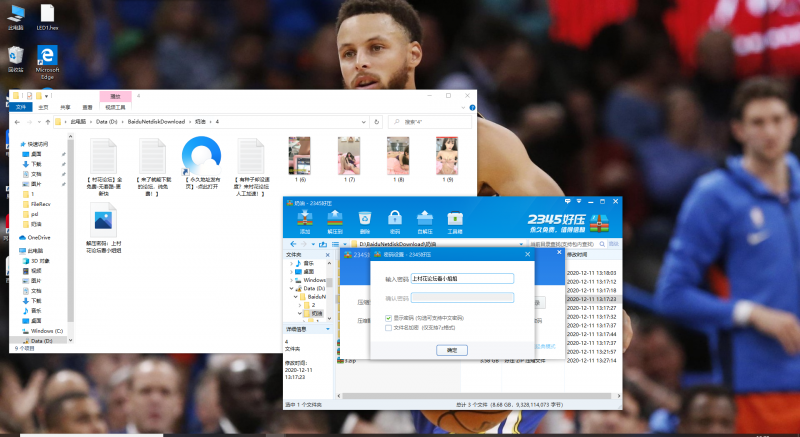Click the 自解压 (Self-extract) toolbar icon

click(425, 219)
